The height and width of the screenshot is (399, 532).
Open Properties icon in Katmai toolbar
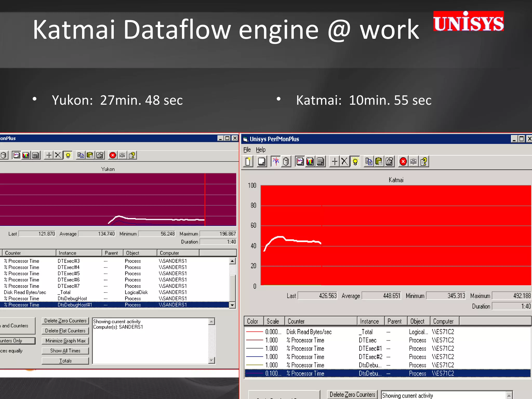click(x=389, y=162)
